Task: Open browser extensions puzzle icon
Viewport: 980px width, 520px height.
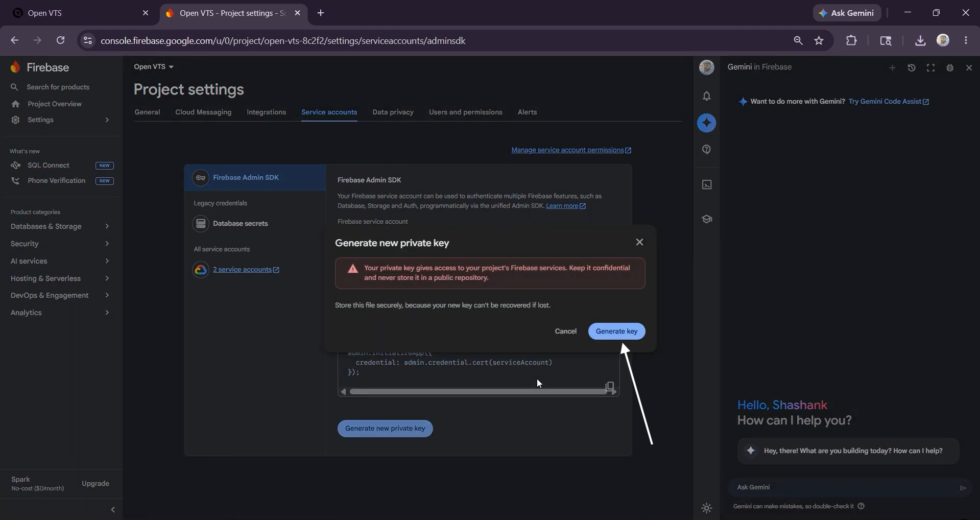Action: 851,41
